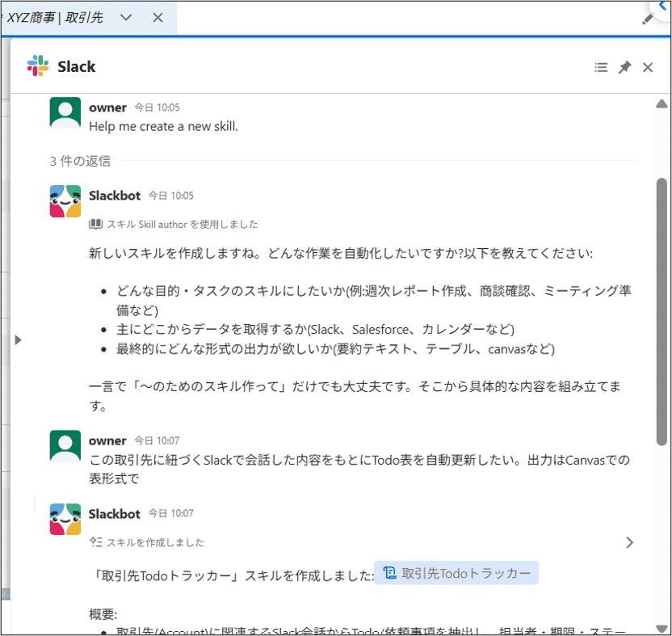
Task: Open the 取引先Todoトラッカー skill link
Action: pos(456,573)
